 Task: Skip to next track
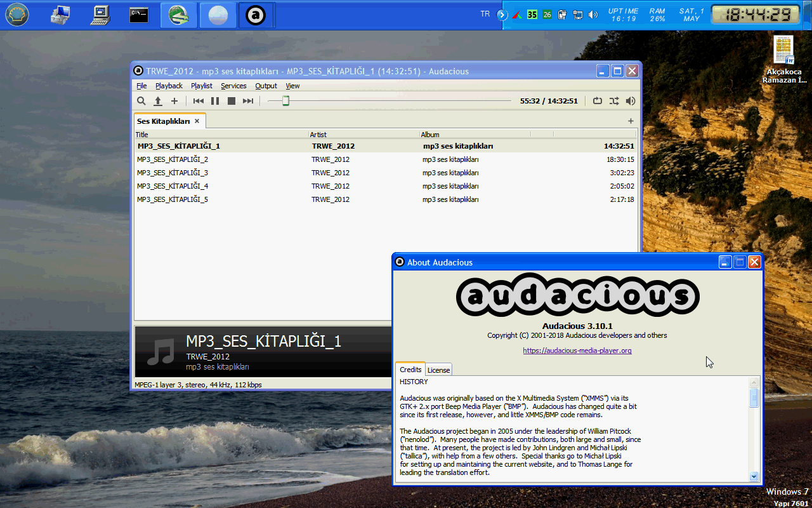[248, 101]
